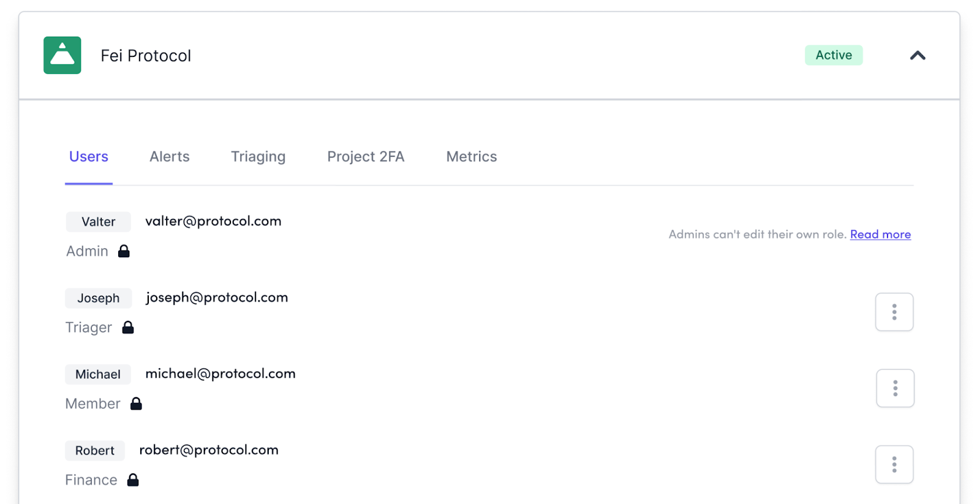Select the michael@protocol.com email address
980x504 pixels.
(220, 374)
